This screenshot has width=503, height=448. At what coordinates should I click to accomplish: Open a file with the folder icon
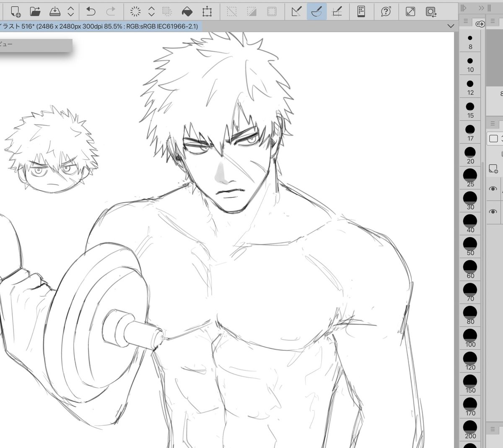point(35,11)
